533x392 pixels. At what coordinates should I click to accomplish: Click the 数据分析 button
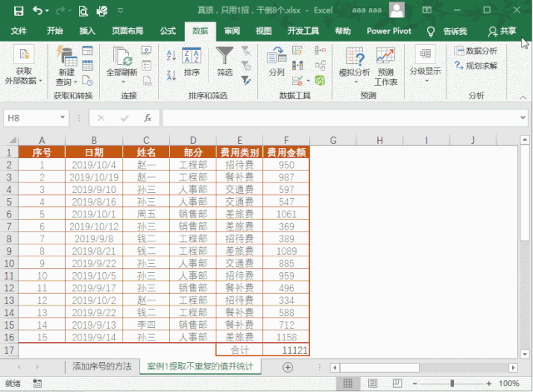click(x=476, y=51)
